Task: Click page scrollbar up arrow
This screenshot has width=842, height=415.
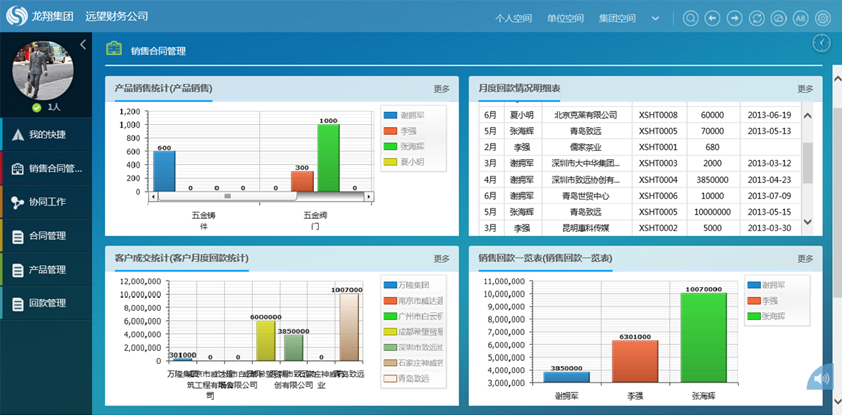Action: click(x=837, y=79)
